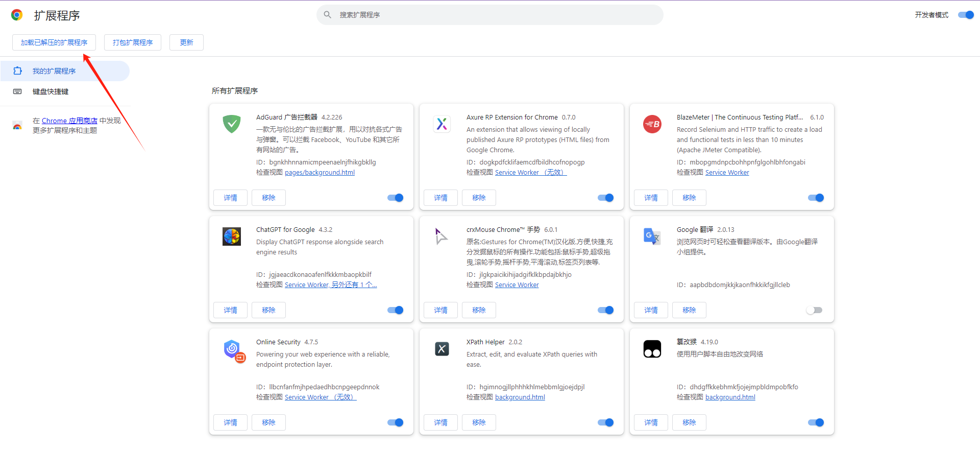Click 移除 for XPath Helper
980x472 pixels.
[479, 422]
